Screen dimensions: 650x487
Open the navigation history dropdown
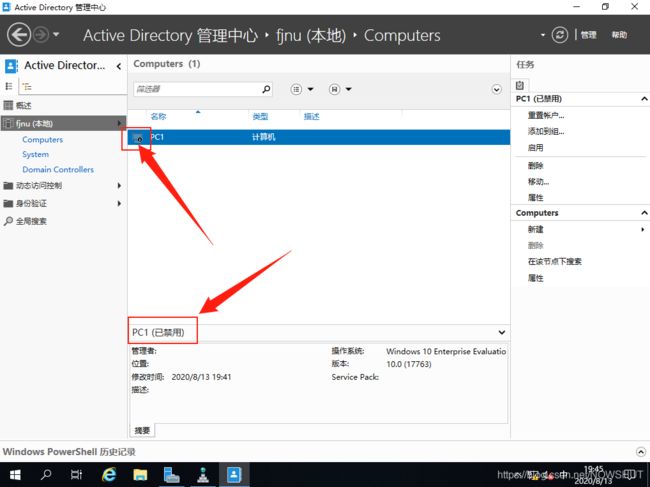tap(56, 35)
